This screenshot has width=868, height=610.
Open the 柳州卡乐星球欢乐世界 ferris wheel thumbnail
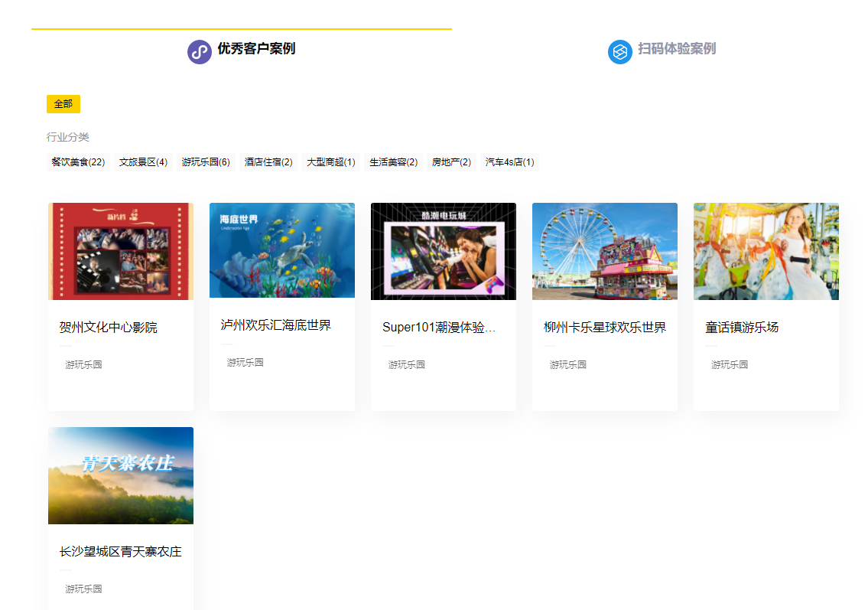point(604,250)
